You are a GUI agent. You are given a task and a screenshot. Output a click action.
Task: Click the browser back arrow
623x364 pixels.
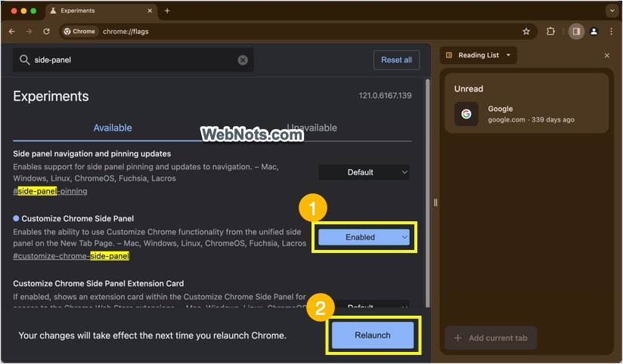coord(11,32)
